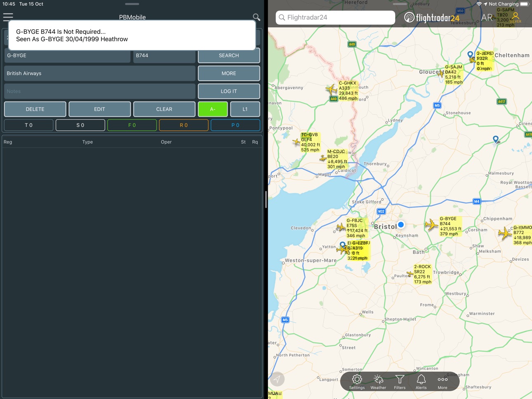Toggle the T 0 counter filter
This screenshot has width=532, height=399.
29,125
